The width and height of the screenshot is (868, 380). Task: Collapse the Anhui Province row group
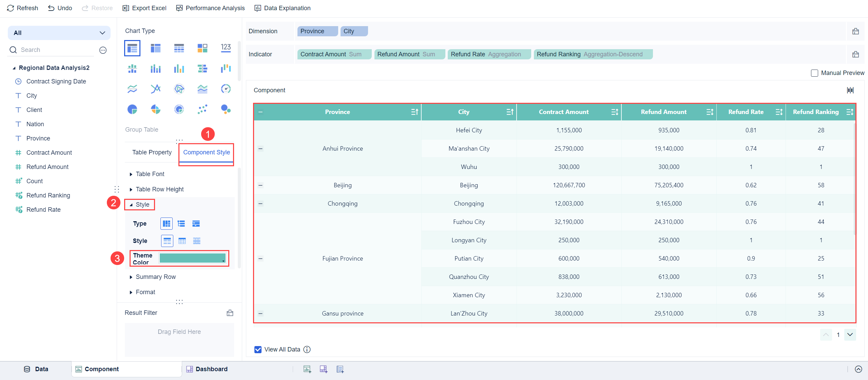coord(261,149)
